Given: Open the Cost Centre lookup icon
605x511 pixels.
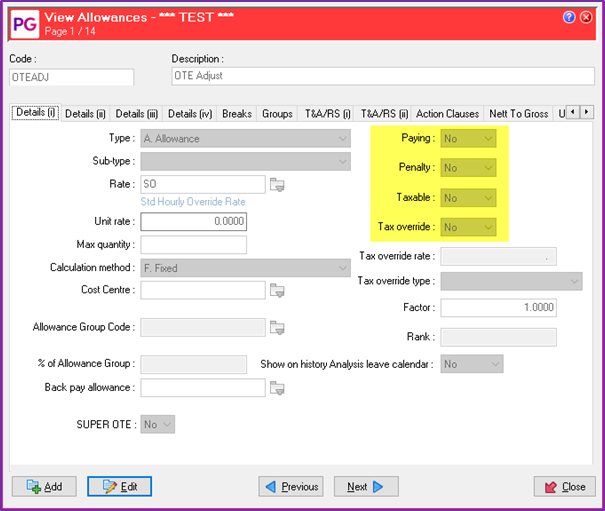Looking at the screenshot, I should point(278,290).
